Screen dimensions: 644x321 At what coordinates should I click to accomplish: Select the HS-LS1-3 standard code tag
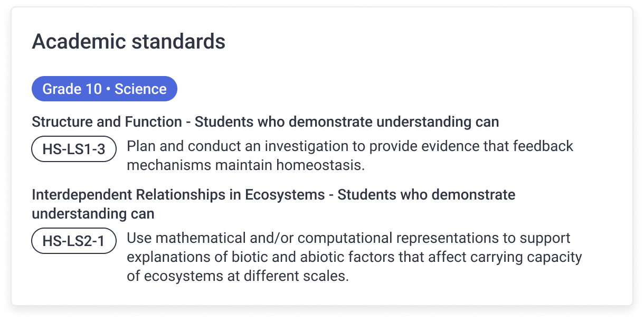pyautogui.click(x=74, y=149)
